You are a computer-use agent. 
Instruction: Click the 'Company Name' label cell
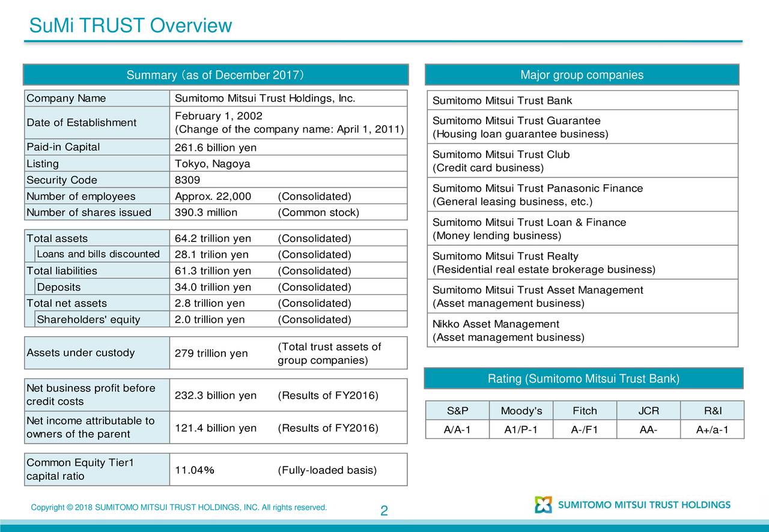(x=97, y=98)
